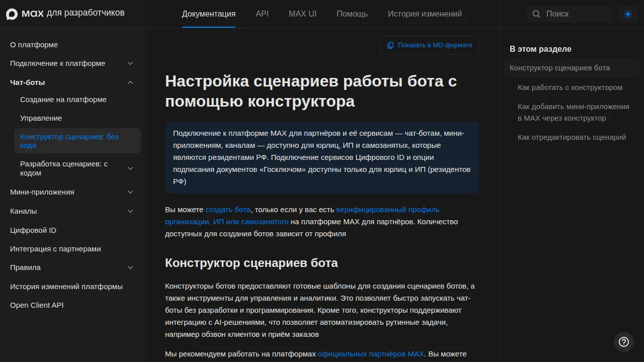
Task: Open История изменений платформы in sidebar
Action: [66, 287]
